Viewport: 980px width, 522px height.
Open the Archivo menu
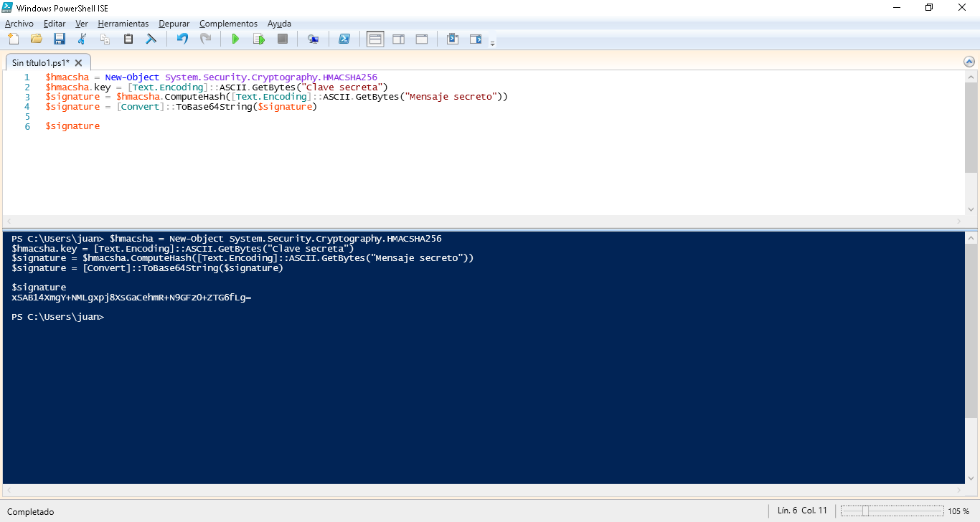click(x=19, y=24)
